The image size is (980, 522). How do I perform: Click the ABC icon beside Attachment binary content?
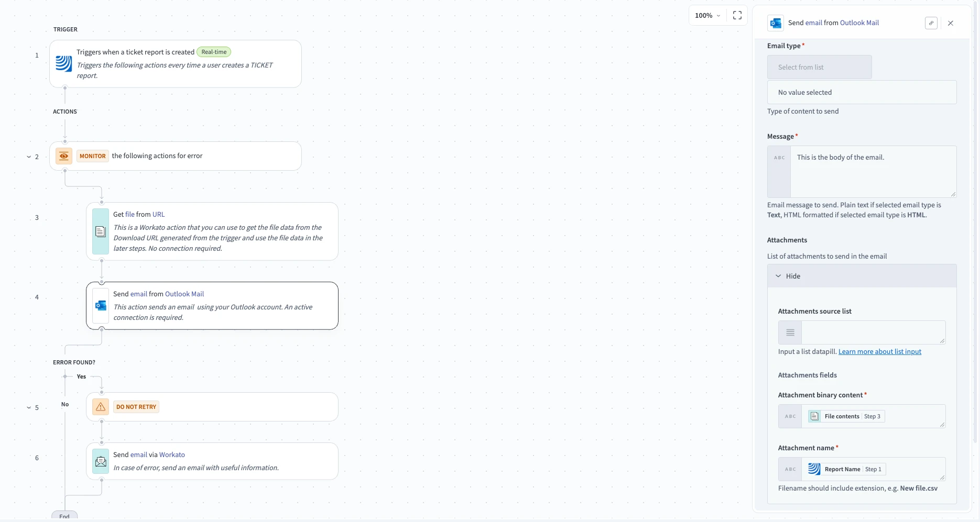(790, 416)
